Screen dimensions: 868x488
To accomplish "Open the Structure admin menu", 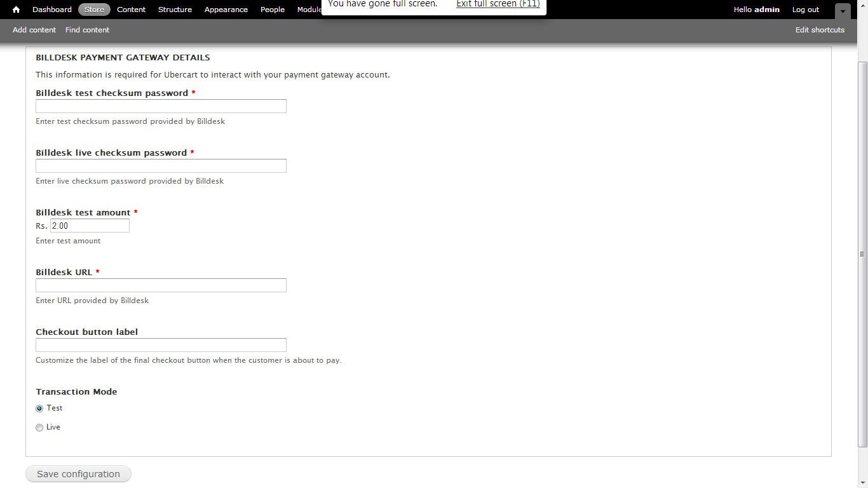I will pyautogui.click(x=175, y=10).
